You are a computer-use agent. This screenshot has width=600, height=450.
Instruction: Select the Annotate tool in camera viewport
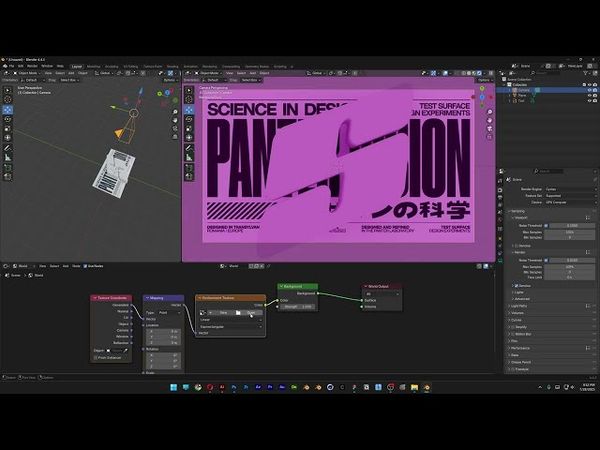click(189, 148)
